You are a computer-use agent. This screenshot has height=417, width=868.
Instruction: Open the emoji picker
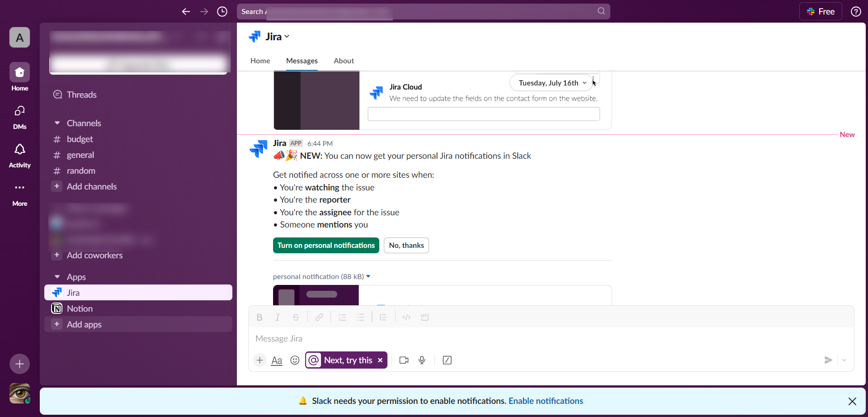point(295,360)
